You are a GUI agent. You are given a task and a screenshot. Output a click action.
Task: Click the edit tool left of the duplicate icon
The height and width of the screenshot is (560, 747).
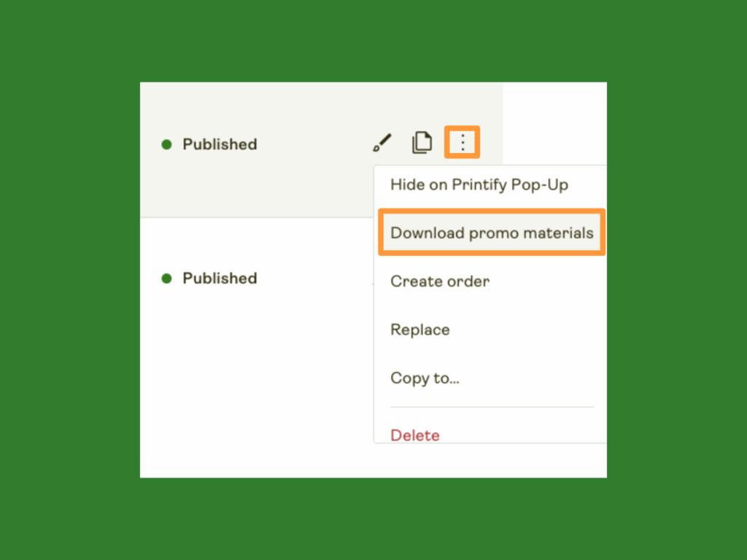click(x=381, y=143)
